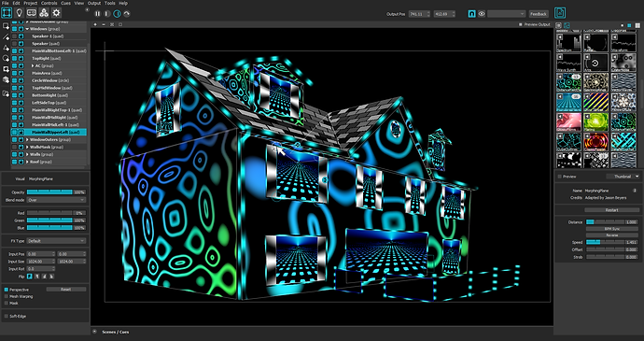Expand the Roof group
This screenshot has height=341, width=644.
[x=27, y=162]
